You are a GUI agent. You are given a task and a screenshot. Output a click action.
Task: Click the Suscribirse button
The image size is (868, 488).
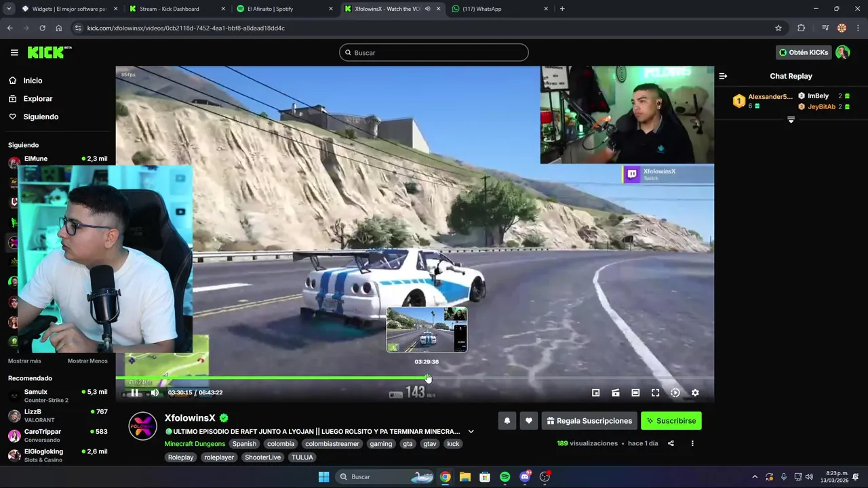tap(671, 421)
